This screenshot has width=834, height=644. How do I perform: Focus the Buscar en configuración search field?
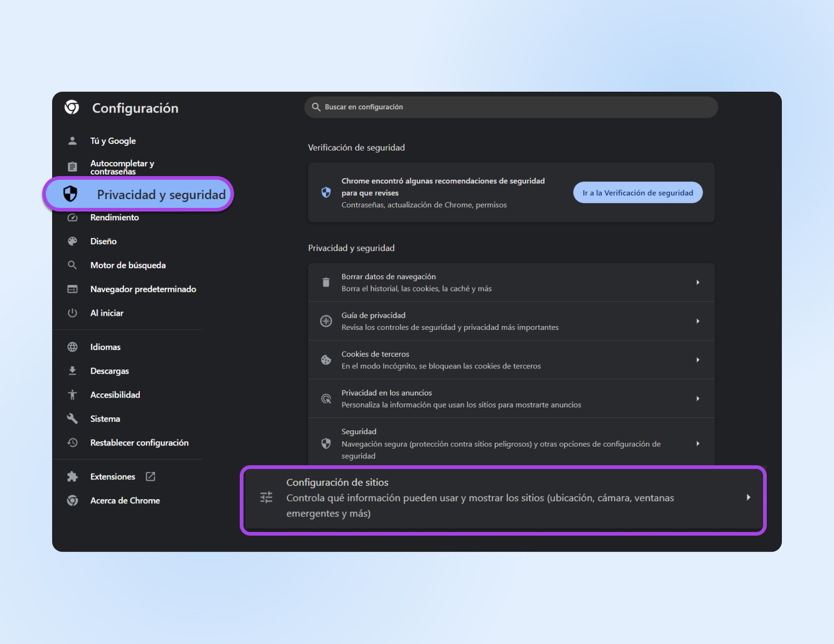click(x=511, y=107)
